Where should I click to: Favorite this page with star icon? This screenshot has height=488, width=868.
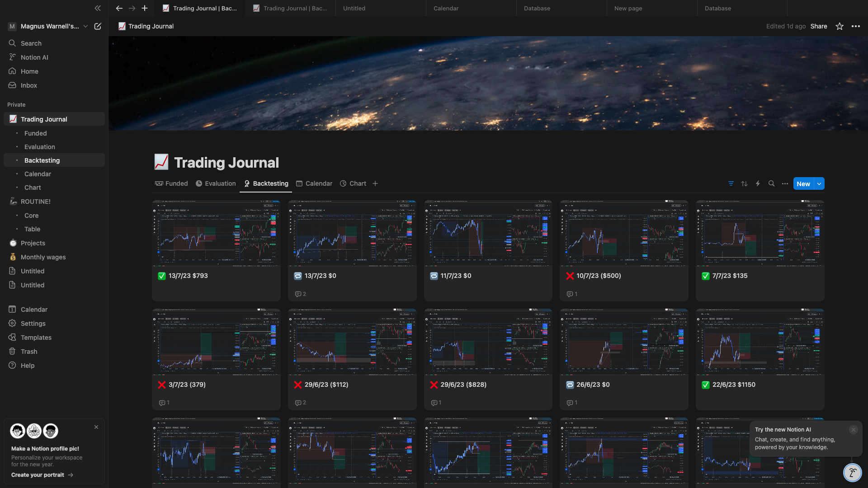[x=840, y=26]
